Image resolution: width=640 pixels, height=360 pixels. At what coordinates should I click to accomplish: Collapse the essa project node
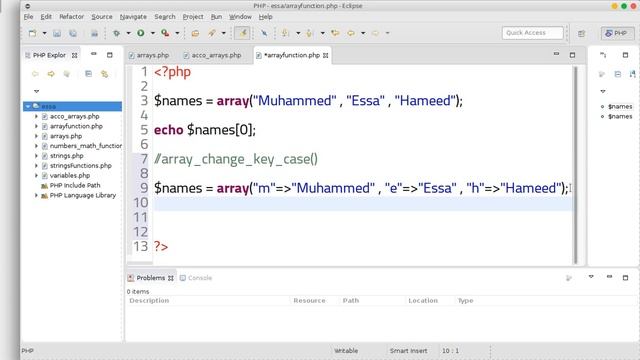28,107
